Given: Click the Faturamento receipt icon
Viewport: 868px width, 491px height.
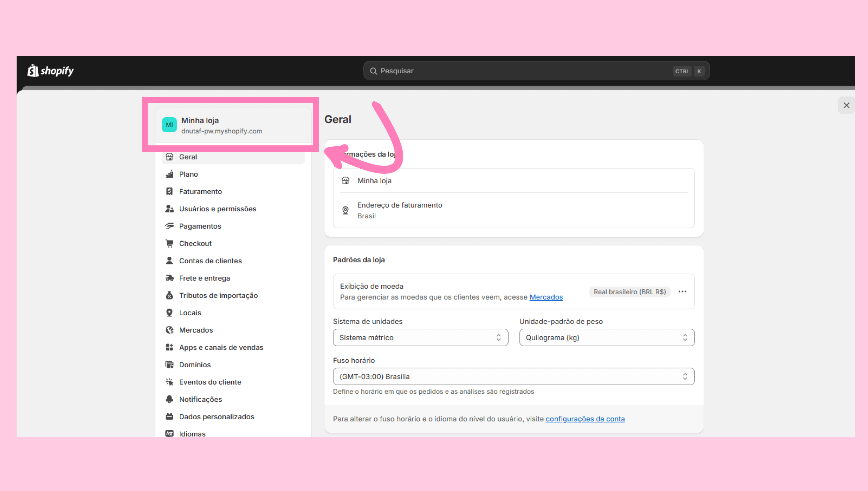Looking at the screenshot, I should [x=169, y=192].
